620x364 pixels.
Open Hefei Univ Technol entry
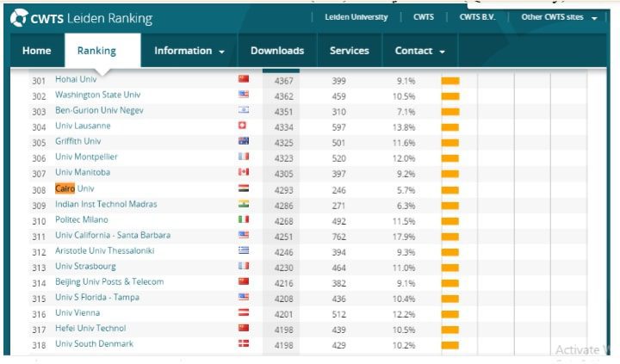click(x=90, y=328)
